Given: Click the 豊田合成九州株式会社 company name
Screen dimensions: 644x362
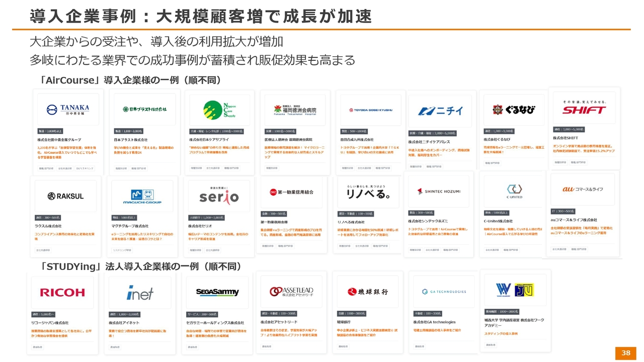Looking at the screenshot, I should [357, 139].
